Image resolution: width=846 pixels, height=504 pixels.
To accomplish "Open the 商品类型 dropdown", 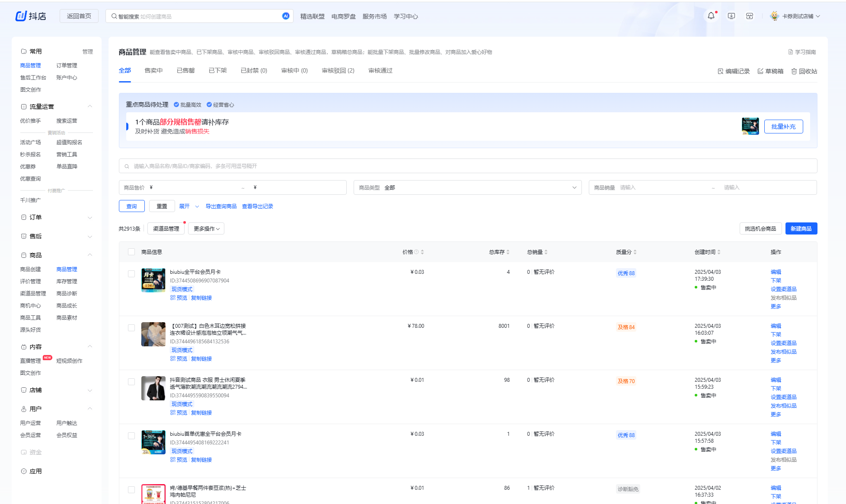I will 467,187.
